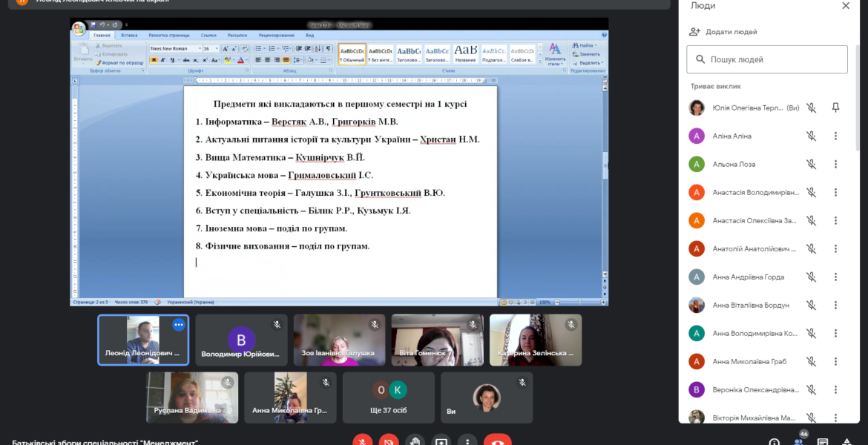Open the three-dot menu for Альона Лоза
This screenshot has height=445, width=868.
tap(835, 164)
